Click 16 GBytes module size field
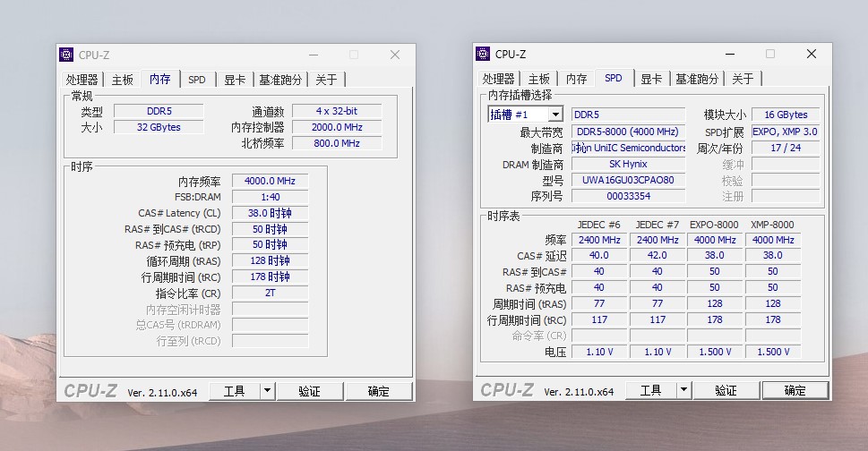This screenshot has height=451, width=868. coord(786,115)
